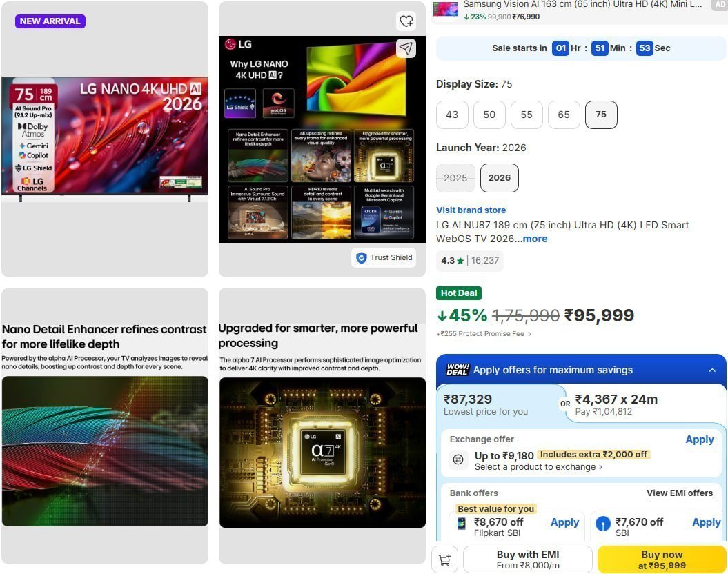Screen dimensions: 728x574
Task: Click the struck-through 1,75,990 price
Action: [x=526, y=316]
